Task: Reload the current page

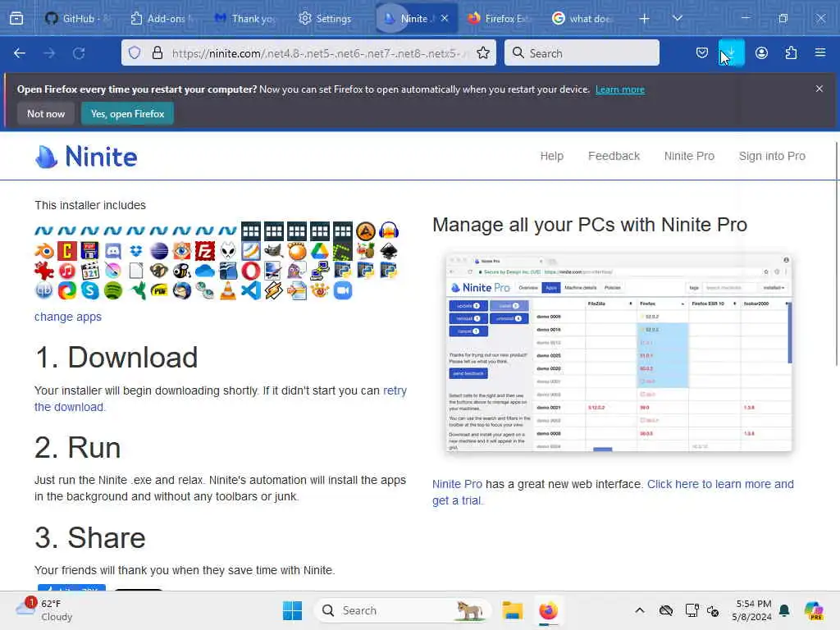Action: (79, 53)
